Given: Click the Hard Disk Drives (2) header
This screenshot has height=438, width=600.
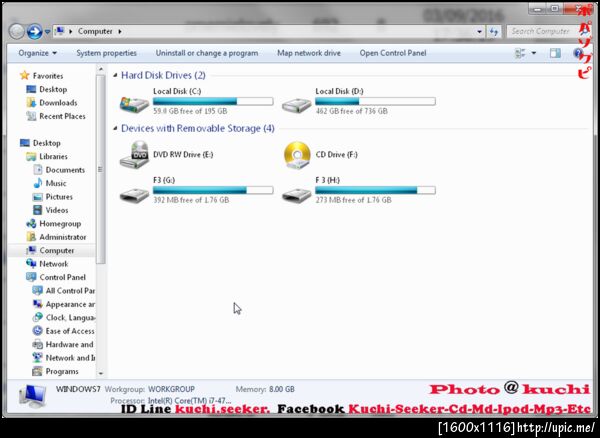Looking at the screenshot, I should (163, 75).
